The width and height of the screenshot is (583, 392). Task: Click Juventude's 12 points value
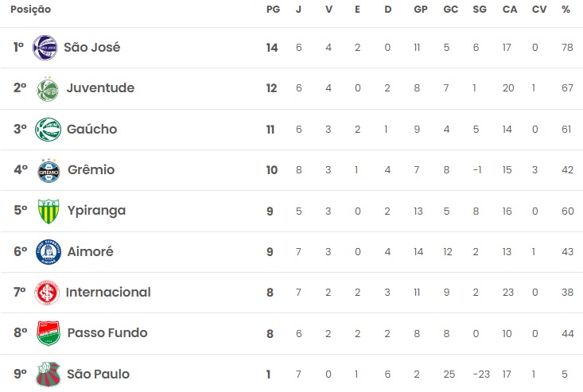pos(272,88)
